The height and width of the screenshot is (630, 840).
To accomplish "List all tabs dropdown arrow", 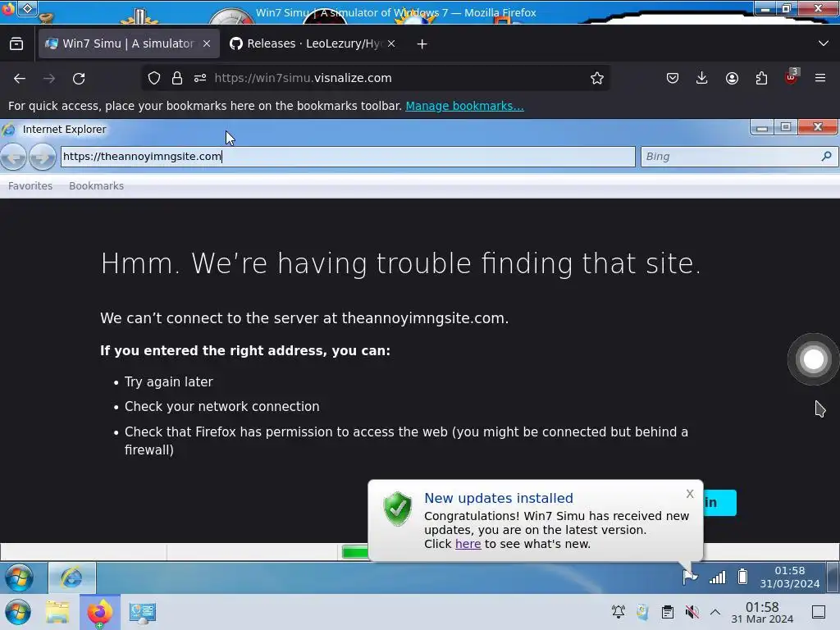I will [824, 43].
